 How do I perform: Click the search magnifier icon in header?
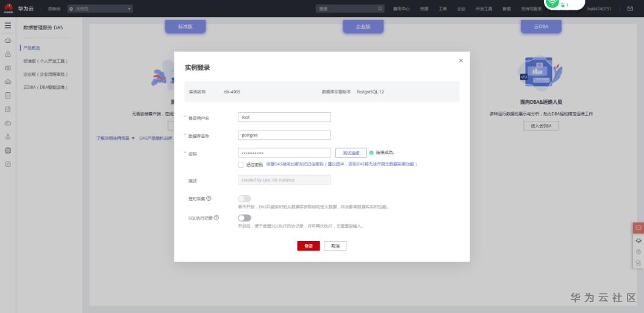pos(381,8)
